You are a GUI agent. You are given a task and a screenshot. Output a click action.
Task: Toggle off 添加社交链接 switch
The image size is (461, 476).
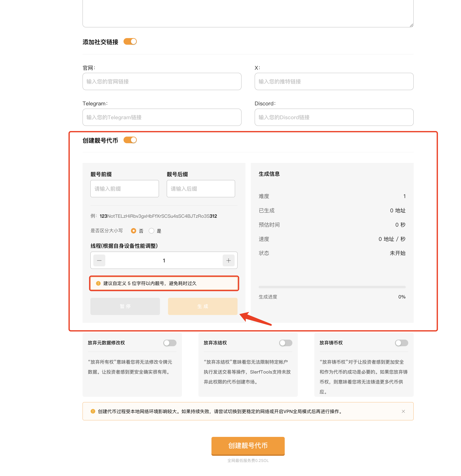point(130,42)
